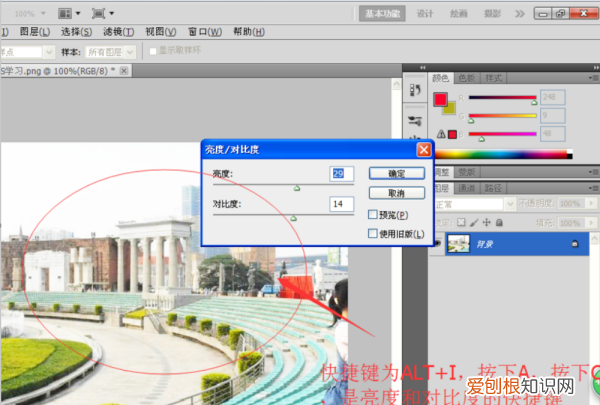Viewport: 600px width, 405px height.
Task: Click white swatch at color ramp end
Action: [569, 151]
